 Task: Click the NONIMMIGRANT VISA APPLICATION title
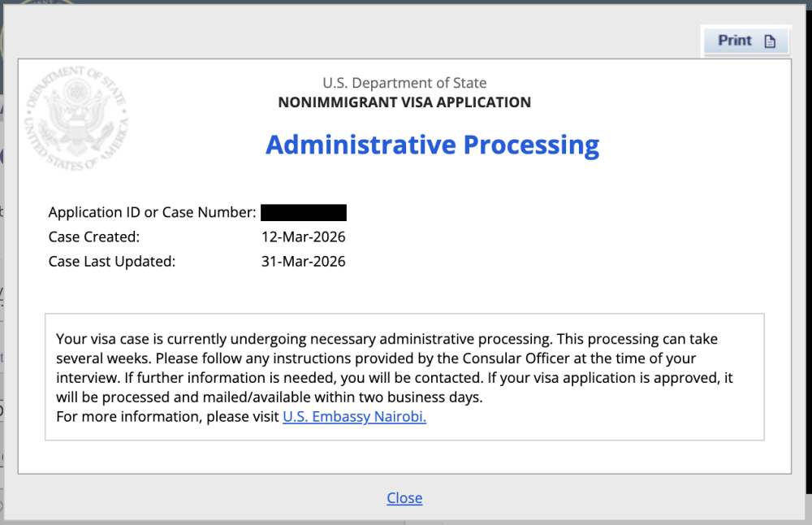[404, 102]
